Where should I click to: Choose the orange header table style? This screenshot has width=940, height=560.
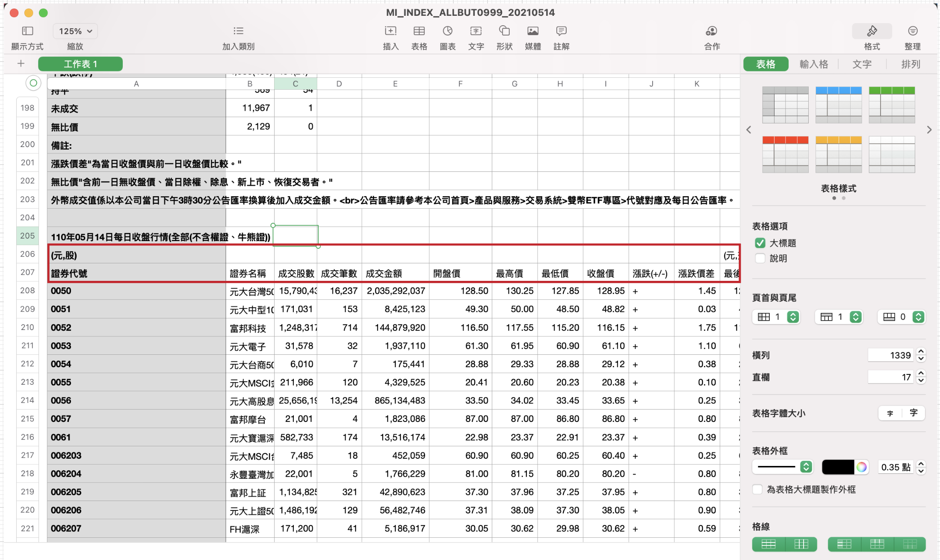[839, 154]
